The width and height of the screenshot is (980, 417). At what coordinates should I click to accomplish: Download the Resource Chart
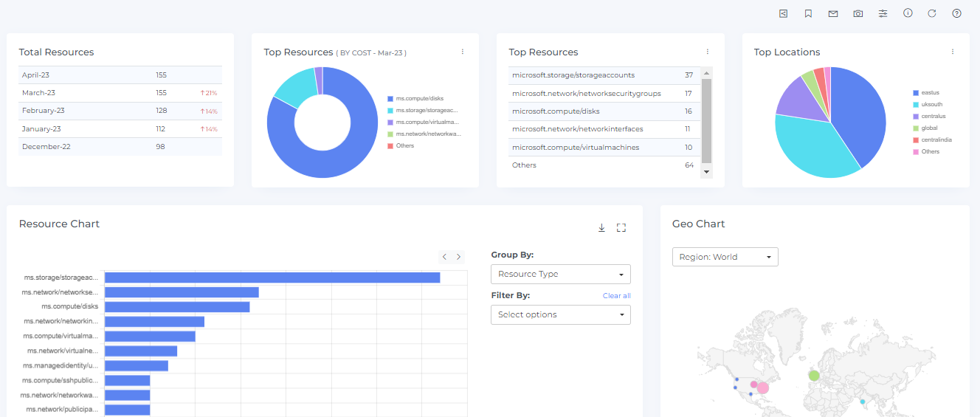click(x=601, y=228)
